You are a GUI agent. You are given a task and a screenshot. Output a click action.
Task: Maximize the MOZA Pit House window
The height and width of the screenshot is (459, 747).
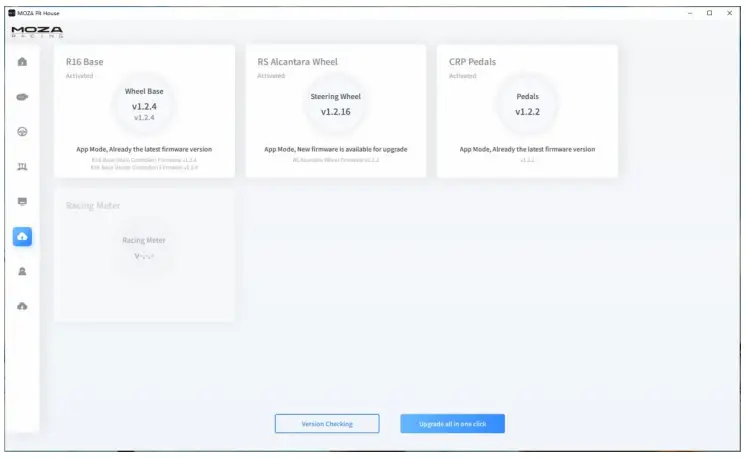(709, 13)
